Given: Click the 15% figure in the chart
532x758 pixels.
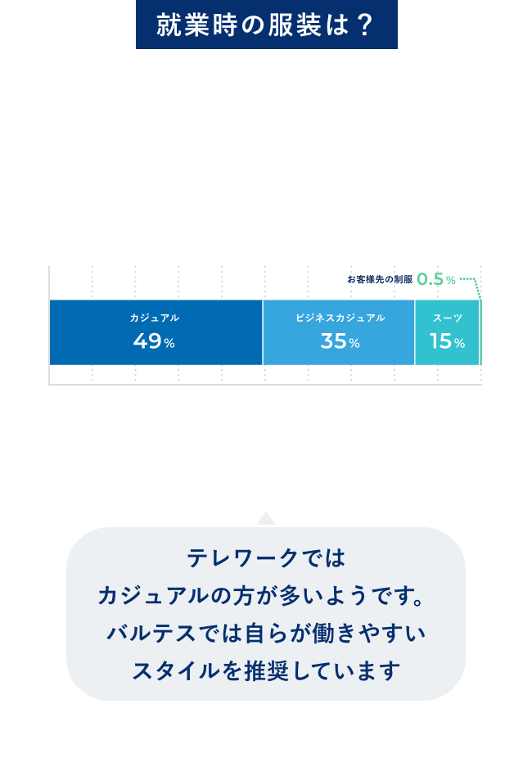Looking at the screenshot, I should 447,341.
